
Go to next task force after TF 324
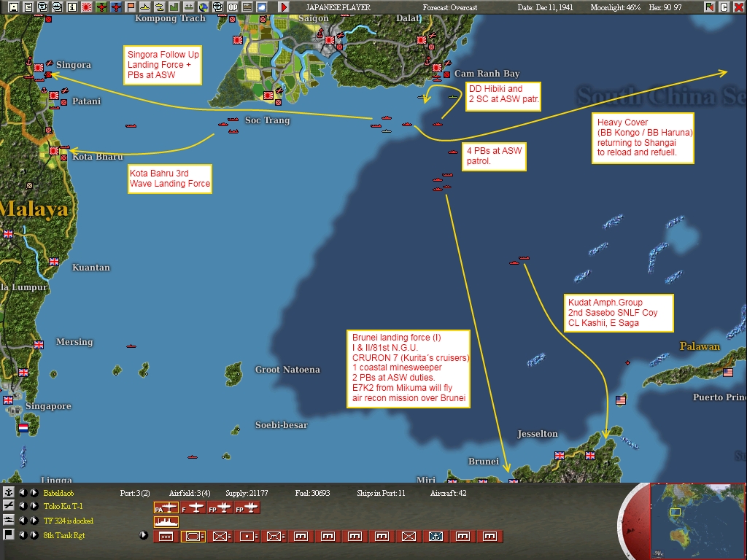pos(34,520)
